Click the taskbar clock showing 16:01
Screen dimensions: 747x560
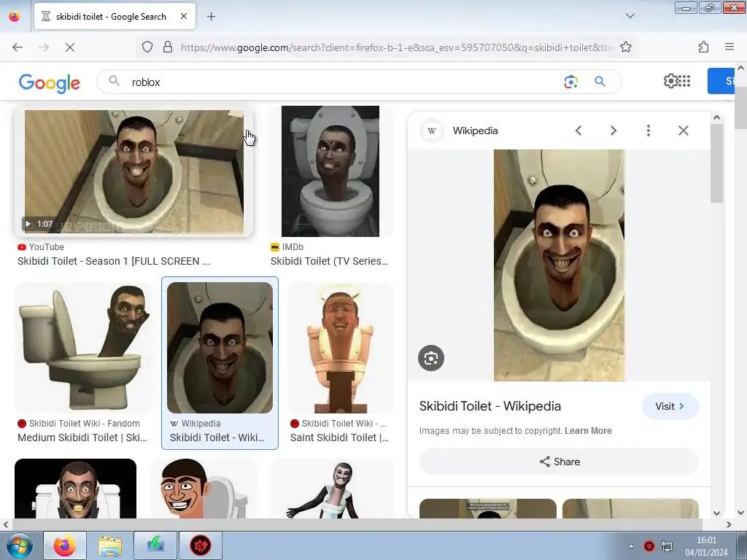(706, 546)
